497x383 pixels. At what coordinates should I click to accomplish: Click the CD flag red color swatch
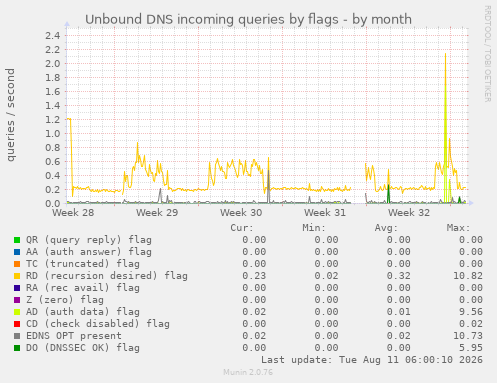tap(17, 324)
